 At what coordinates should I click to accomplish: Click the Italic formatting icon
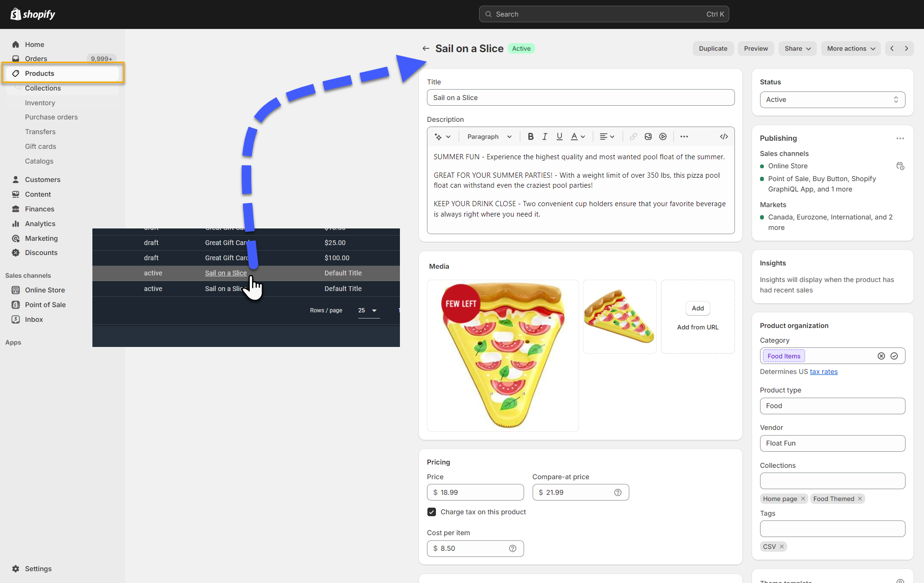tap(545, 137)
